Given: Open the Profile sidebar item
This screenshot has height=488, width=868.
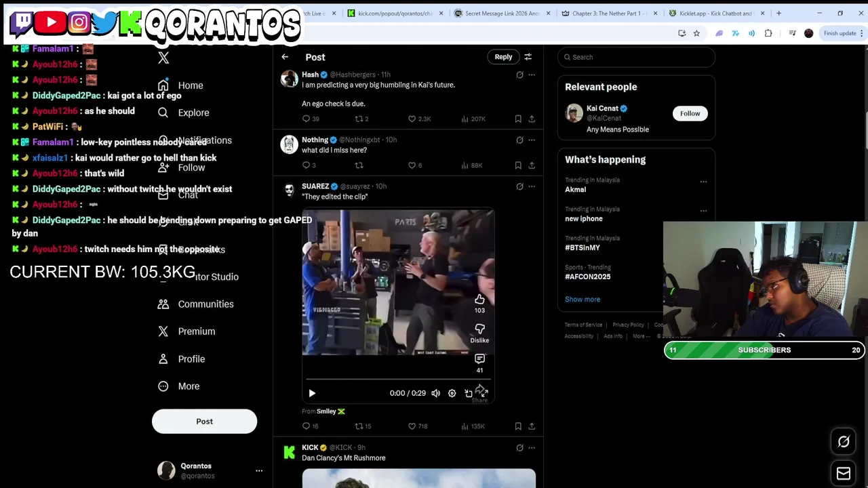Looking at the screenshot, I should [x=181, y=359].
